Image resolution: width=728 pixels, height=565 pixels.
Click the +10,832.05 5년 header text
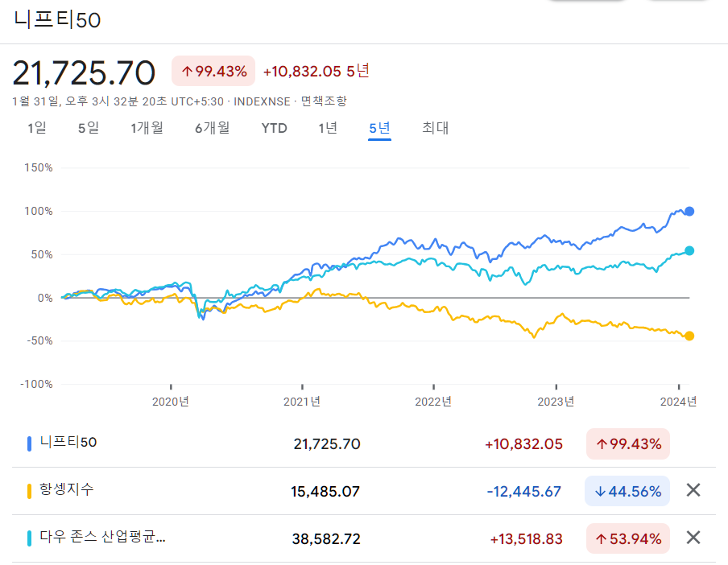(316, 71)
